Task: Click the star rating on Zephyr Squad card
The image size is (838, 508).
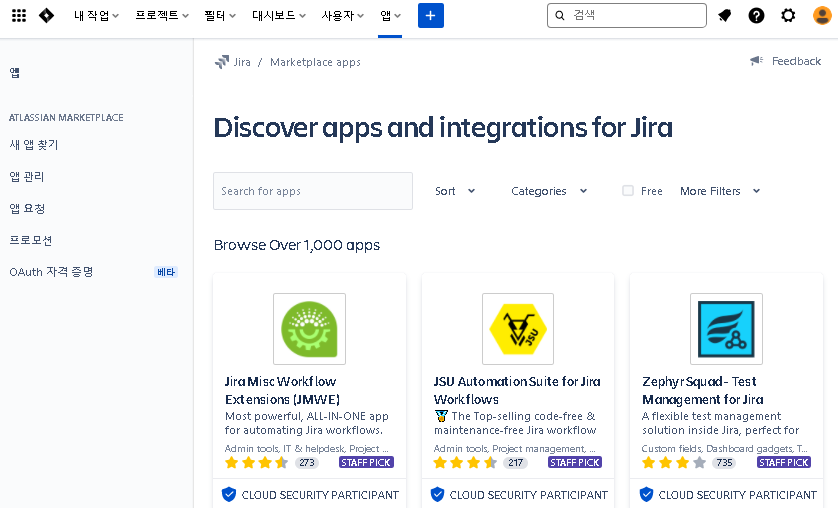Action: [x=674, y=463]
